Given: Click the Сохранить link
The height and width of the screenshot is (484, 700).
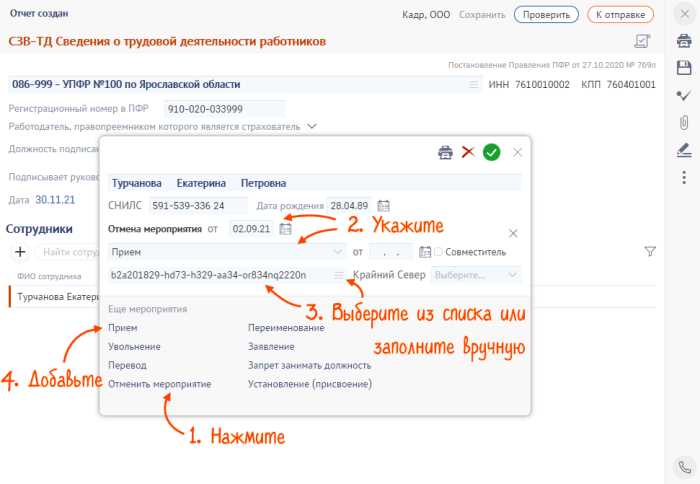Looking at the screenshot, I should [482, 15].
